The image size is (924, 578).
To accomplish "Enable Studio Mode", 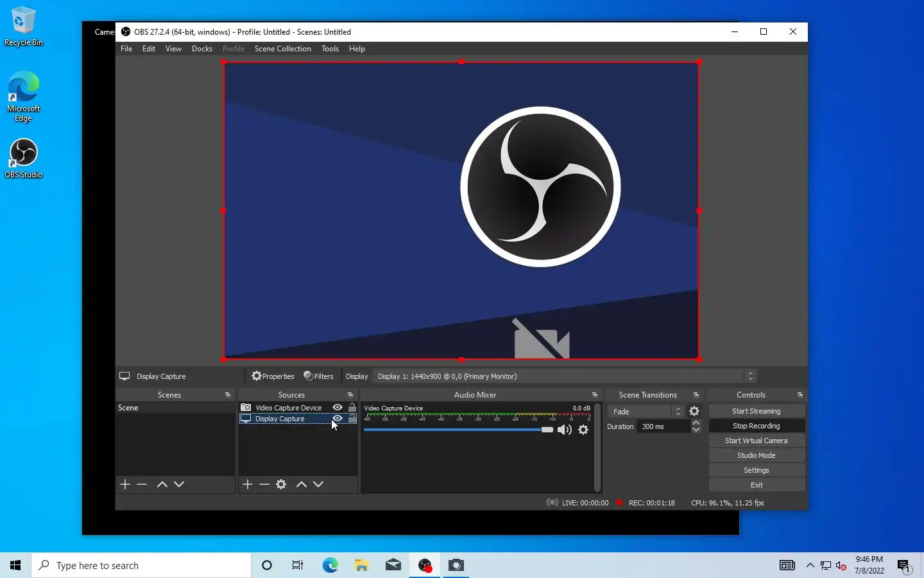I will click(757, 455).
